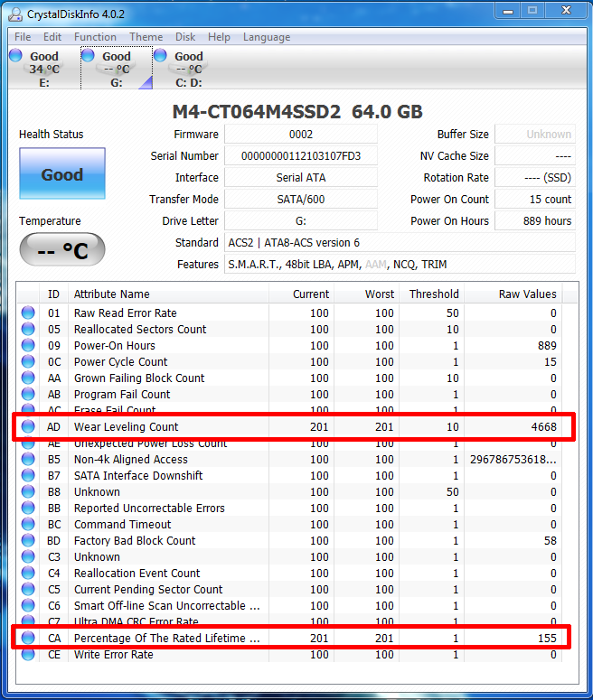
Task: Click the temperature display button
Action: tap(62, 249)
